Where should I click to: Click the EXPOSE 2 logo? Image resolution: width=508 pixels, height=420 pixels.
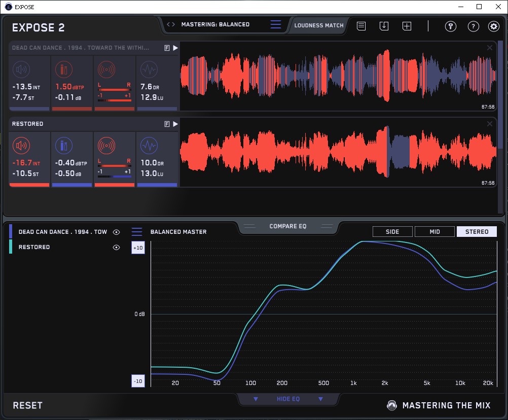tap(38, 27)
